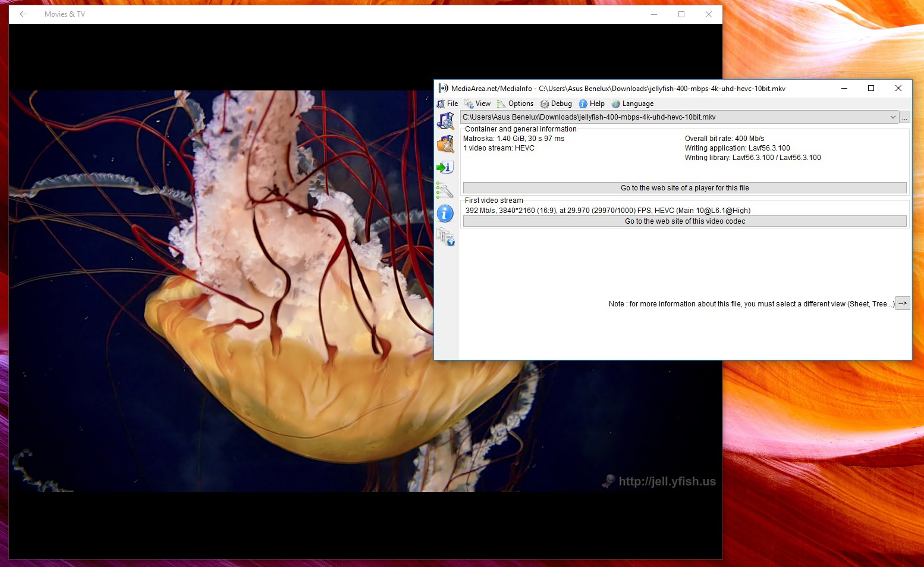Image resolution: width=924 pixels, height=567 pixels.
Task: Click the view-type pages icon in sidebar
Action: (x=445, y=237)
